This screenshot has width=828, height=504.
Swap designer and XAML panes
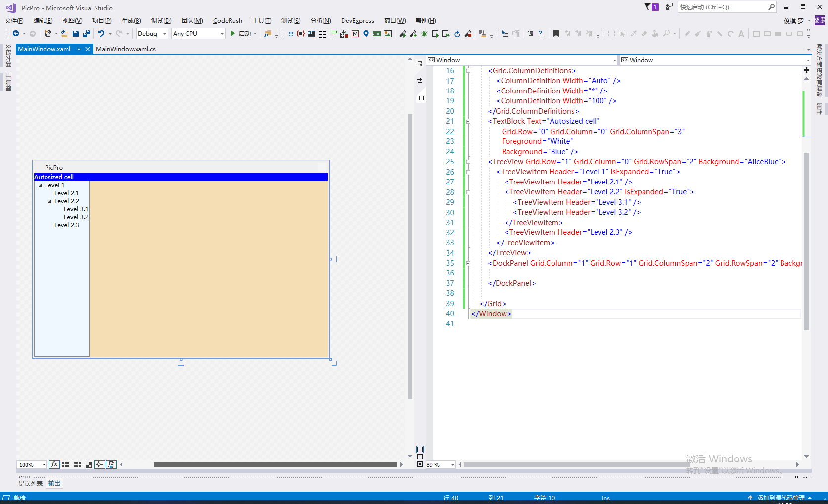(x=420, y=81)
